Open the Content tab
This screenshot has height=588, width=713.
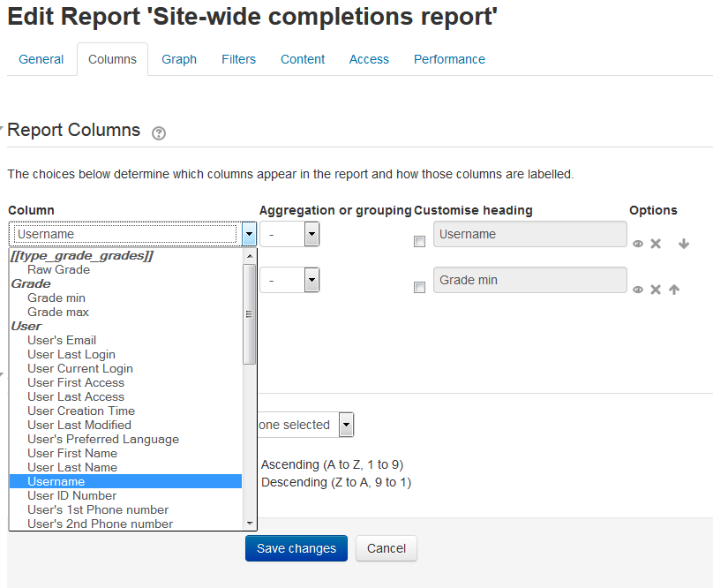pos(303,59)
